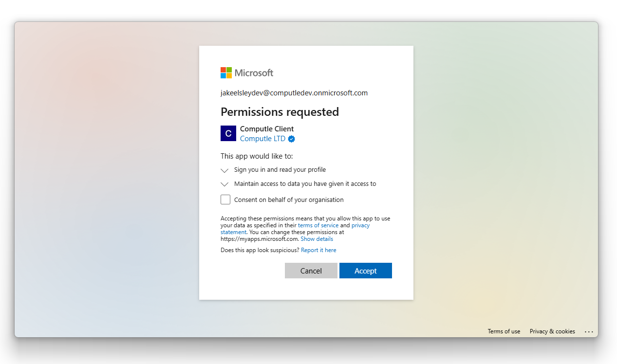
Task: Open the terms of service link
Action: click(318, 226)
